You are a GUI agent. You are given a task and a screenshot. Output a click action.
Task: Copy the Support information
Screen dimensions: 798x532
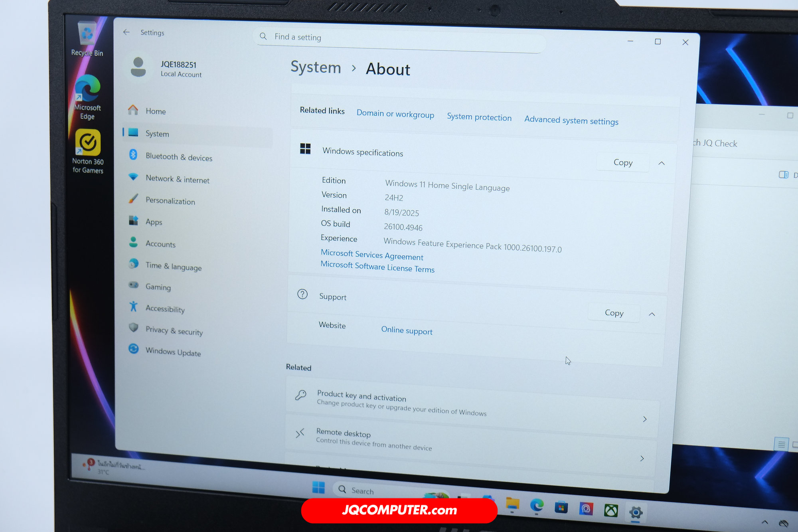(614, 312)
